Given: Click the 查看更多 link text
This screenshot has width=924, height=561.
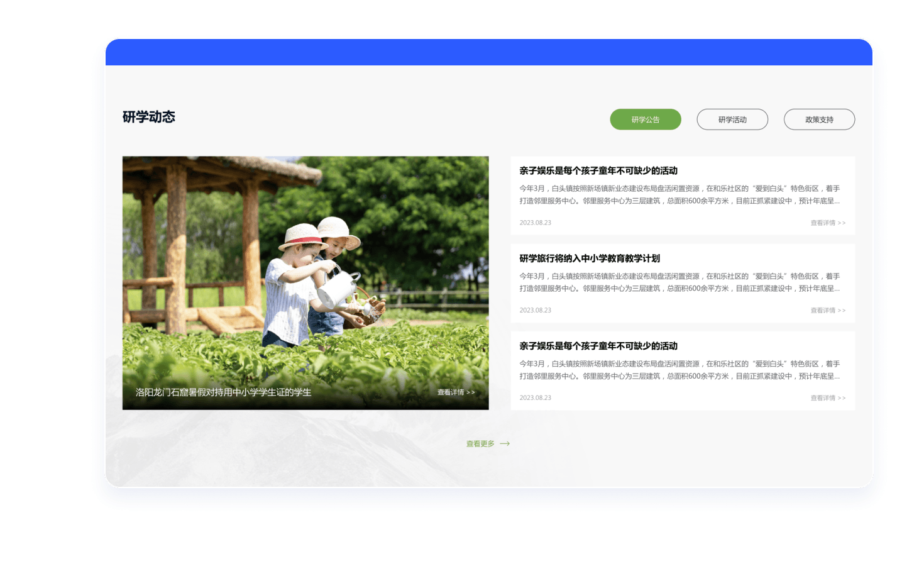Looking at the screenshot, I should tap(480, 444).
